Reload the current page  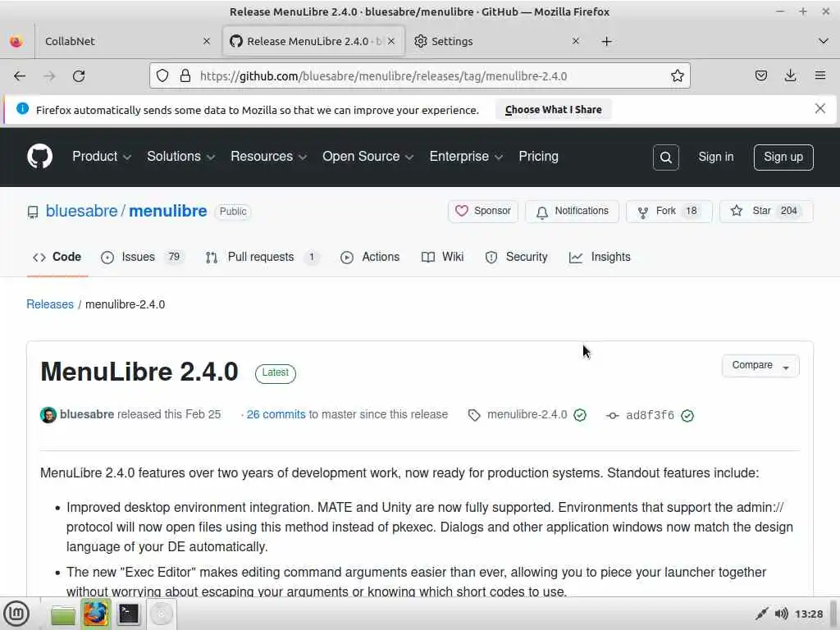79,76
